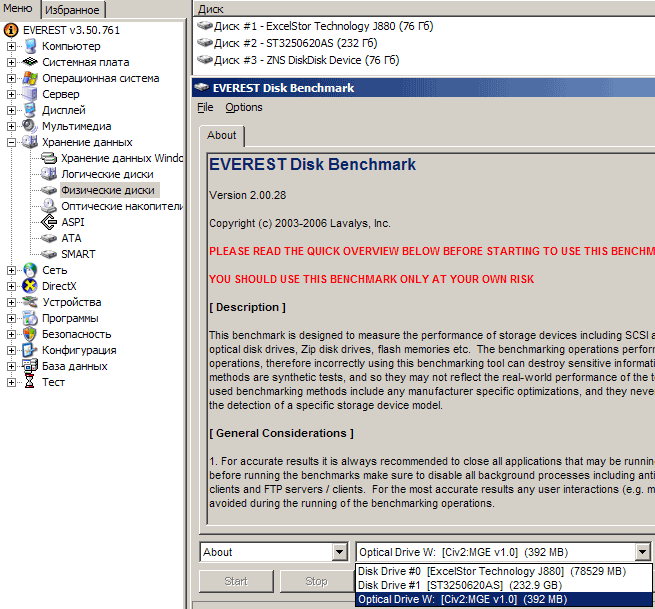
Task: Click the Дисплей monitor icon
Action: pyautogui.click(x=30, y=110)
